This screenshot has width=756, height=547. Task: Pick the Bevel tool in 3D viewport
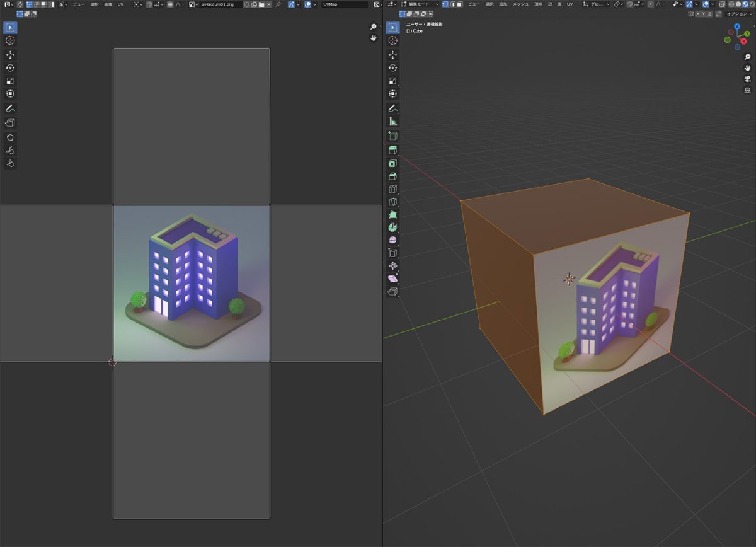(x=393, y=176)
